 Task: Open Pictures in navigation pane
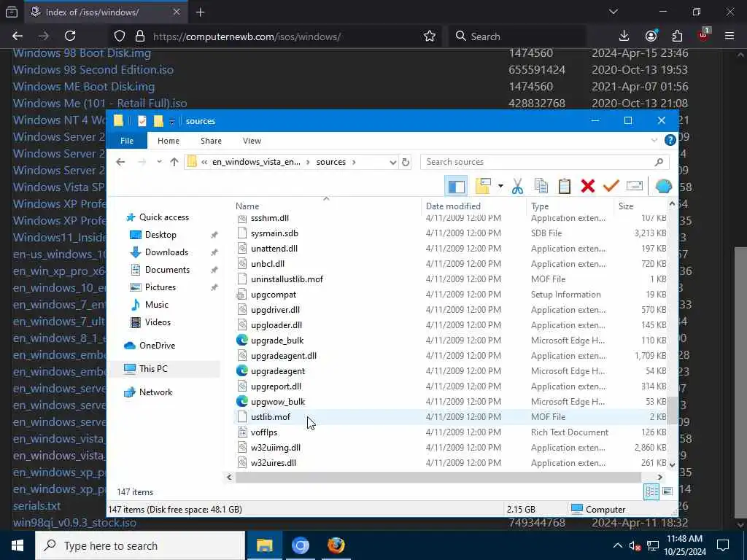tap(160, 287)
